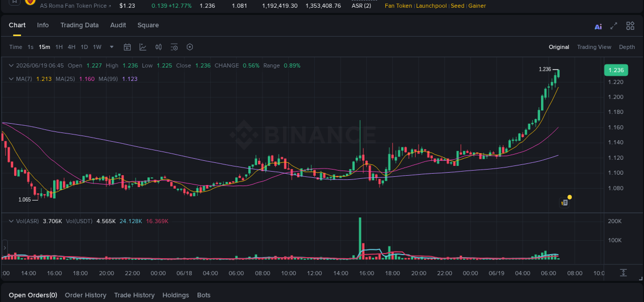This screenshot has height=302, width=644.
Task: Click the 24h volume 1,192,419.30
Action: [280, 6]
